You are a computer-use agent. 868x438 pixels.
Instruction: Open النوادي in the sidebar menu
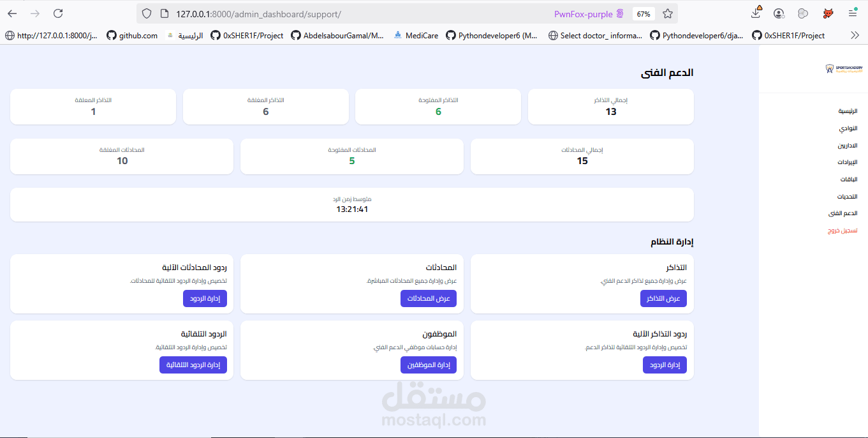click(848, 128)
